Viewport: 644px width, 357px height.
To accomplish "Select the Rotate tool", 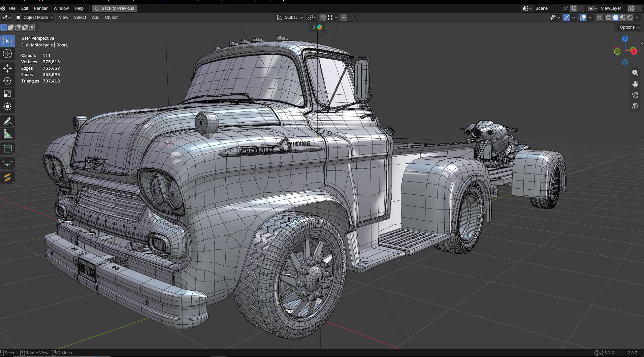I will tap(7, 81).
